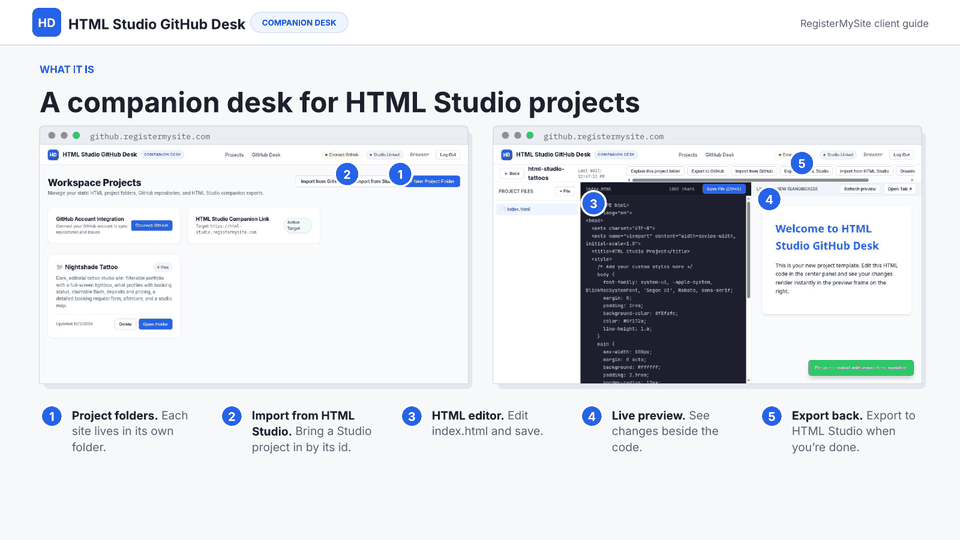
Task: Click the code editor vertical scrollbar
Action: [748, 250]
